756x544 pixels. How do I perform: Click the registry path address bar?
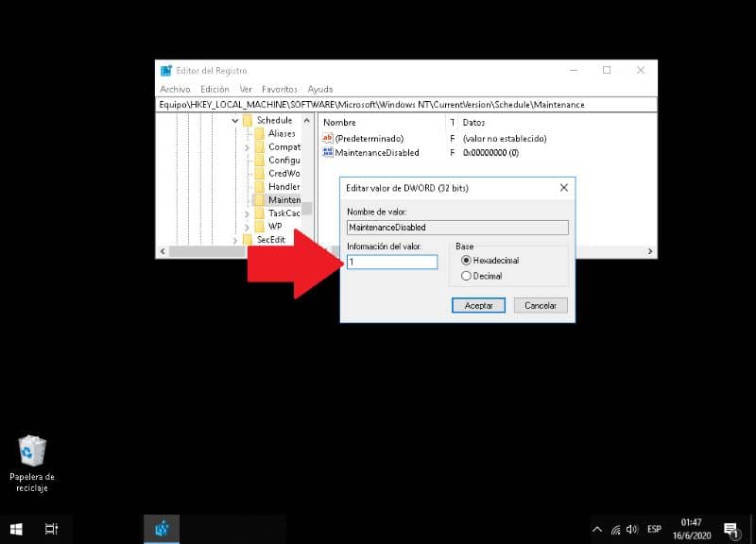(x=406, y=105)
